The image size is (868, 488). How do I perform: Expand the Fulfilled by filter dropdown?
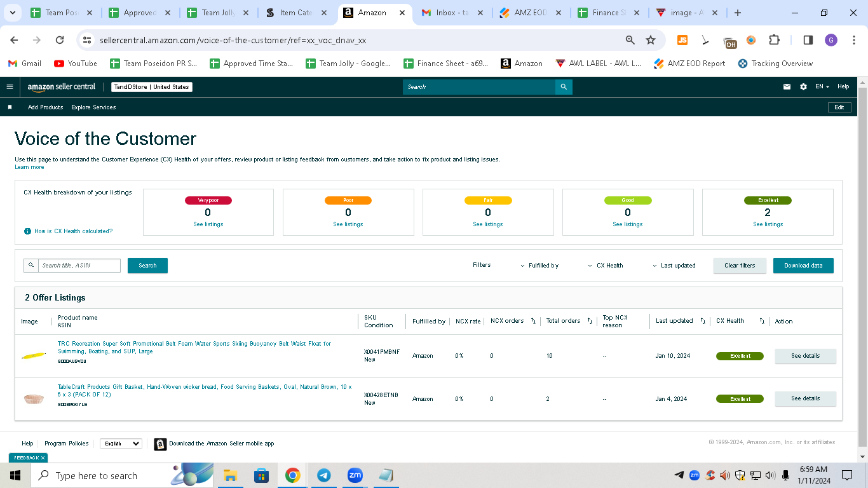[x=539, y=266]
